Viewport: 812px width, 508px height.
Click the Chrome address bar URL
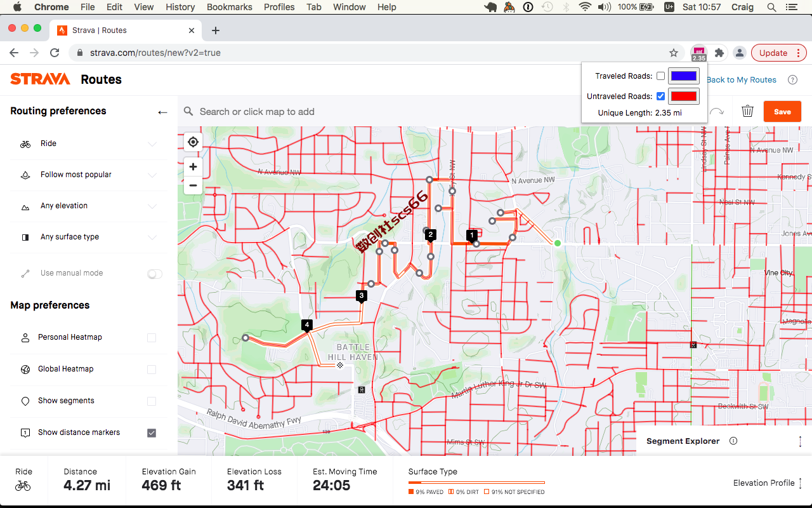[x=155, y=53]
